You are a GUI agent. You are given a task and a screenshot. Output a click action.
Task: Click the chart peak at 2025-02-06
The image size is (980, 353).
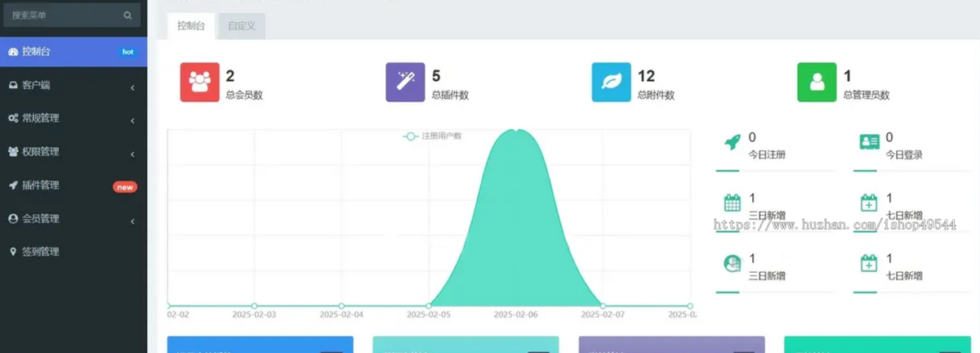(x=514, y=131)
